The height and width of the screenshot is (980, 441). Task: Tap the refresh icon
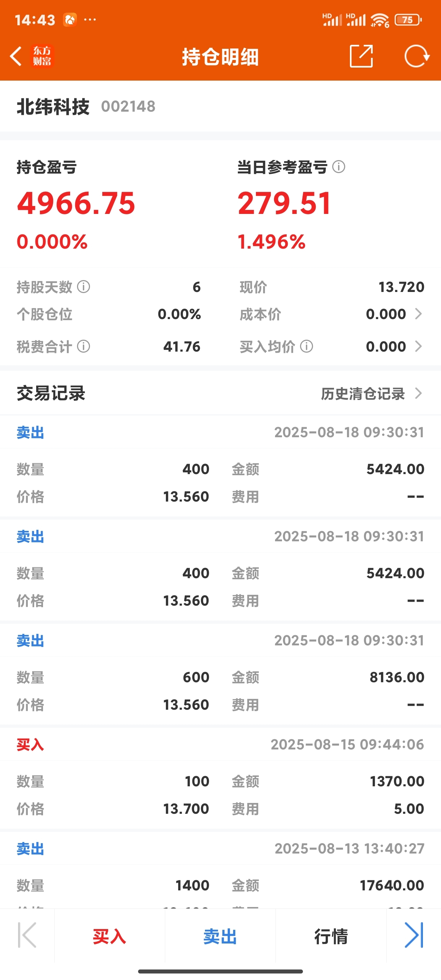pyautogui.click(x=417, y=56)
